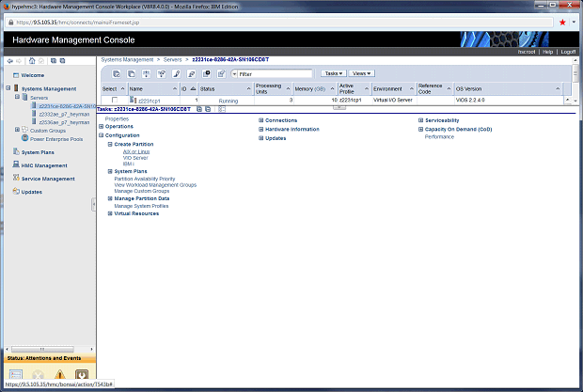Expand the Hardware Information task group
583x392 pixels.
click(x=261, y=130)
